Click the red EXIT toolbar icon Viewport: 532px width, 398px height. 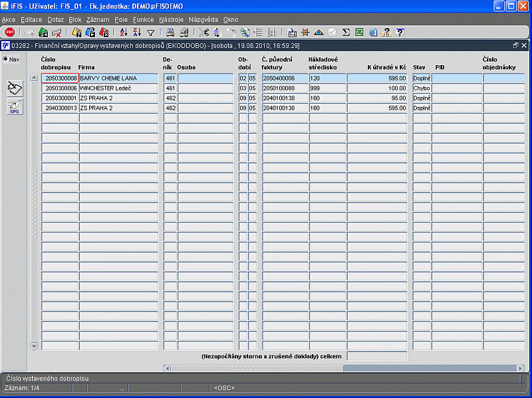tap(9, 32)
